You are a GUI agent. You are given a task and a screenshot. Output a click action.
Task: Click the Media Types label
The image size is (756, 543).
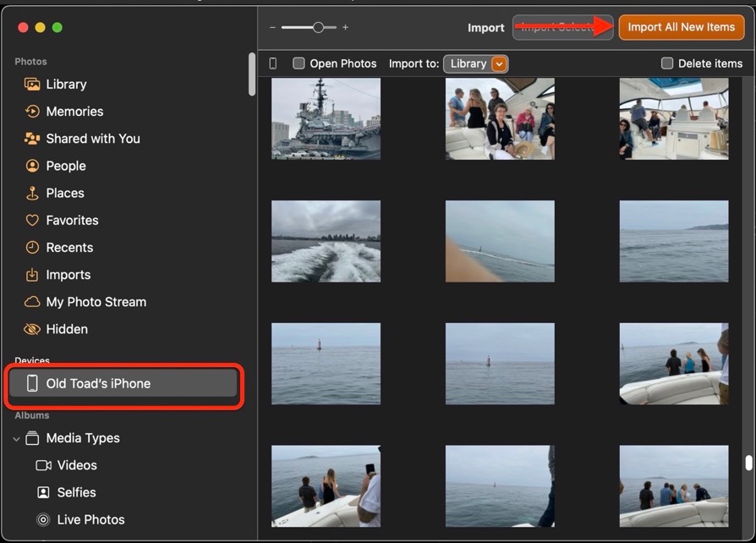tap(83, 438)
